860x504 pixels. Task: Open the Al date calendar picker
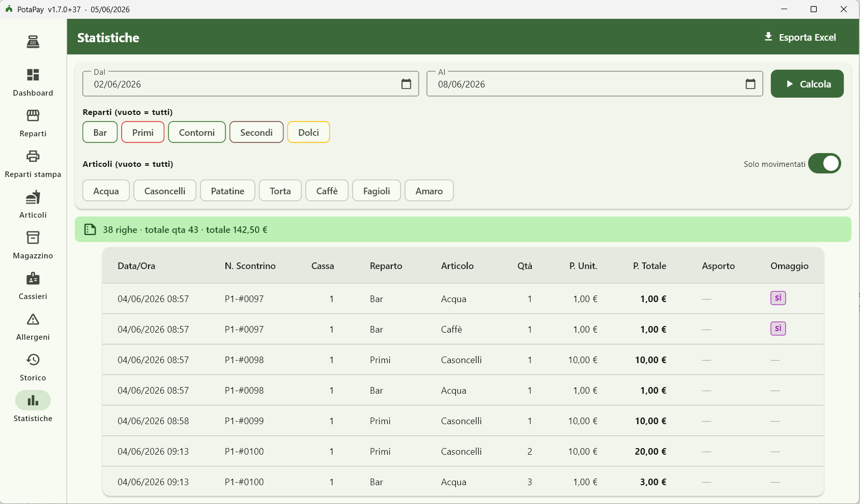click(x=751, y=84)
